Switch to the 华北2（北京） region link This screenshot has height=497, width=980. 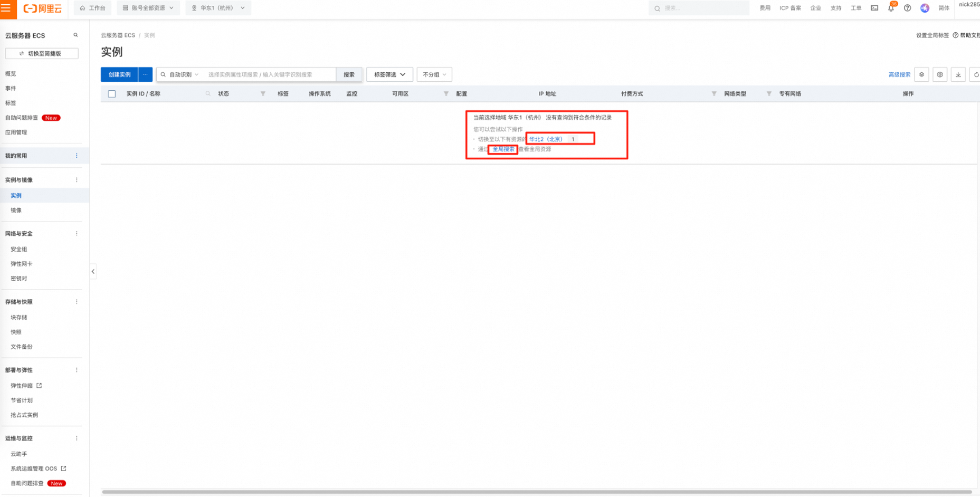tap(546, 139)
